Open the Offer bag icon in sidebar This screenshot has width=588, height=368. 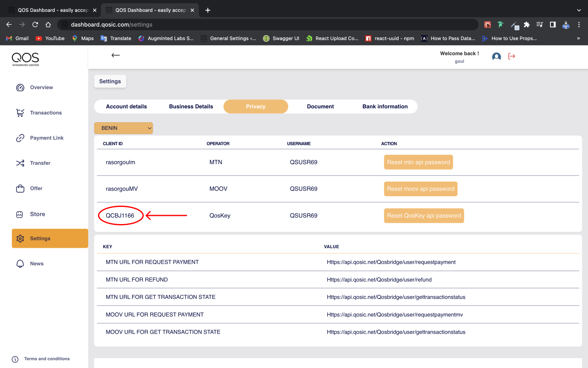[x=20, y=188]
